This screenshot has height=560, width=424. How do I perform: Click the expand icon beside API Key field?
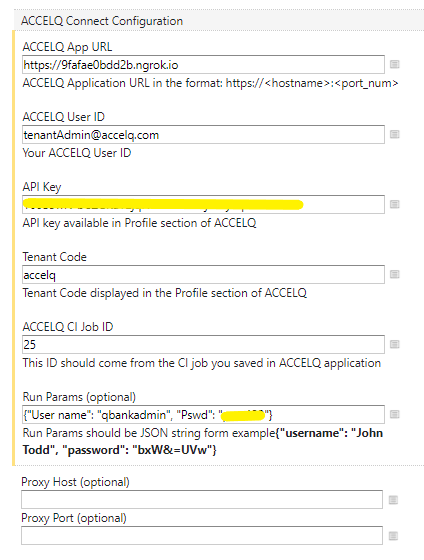tap(394, 204)
